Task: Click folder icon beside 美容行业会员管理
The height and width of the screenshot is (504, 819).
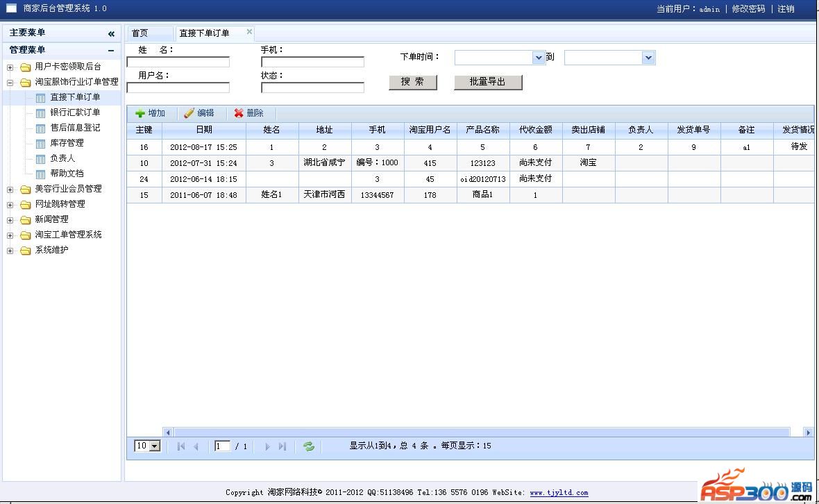Action: (25, 189)
